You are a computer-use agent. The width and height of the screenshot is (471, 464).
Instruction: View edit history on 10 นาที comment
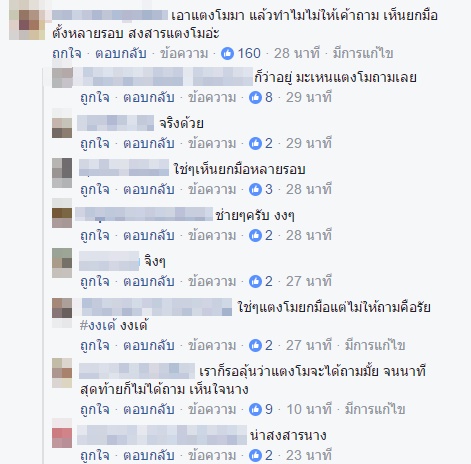coord(375,409)
